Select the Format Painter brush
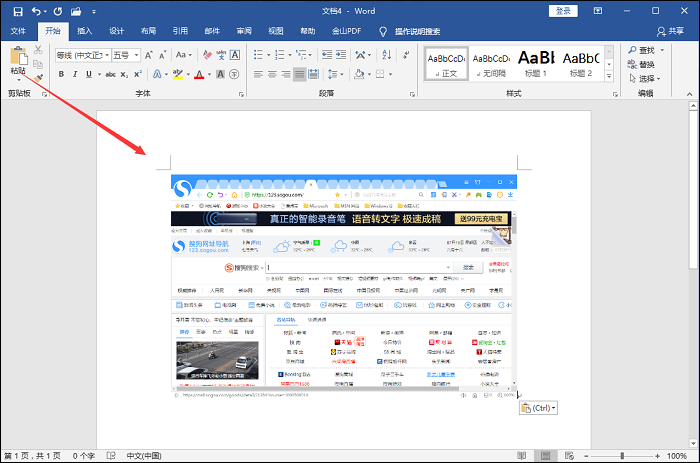The height and width of the screenshot is (463, 700). 38,78
